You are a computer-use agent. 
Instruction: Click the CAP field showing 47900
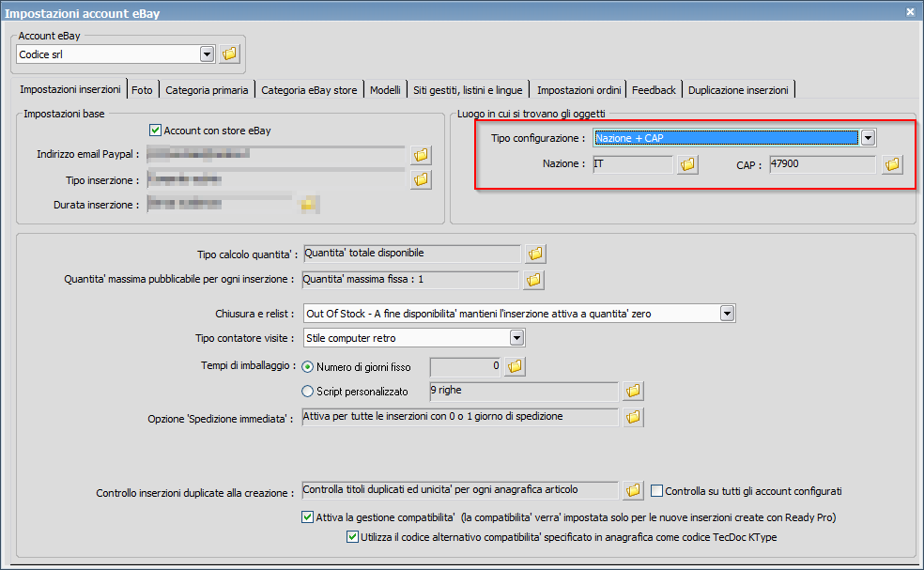tap(823, 164)
